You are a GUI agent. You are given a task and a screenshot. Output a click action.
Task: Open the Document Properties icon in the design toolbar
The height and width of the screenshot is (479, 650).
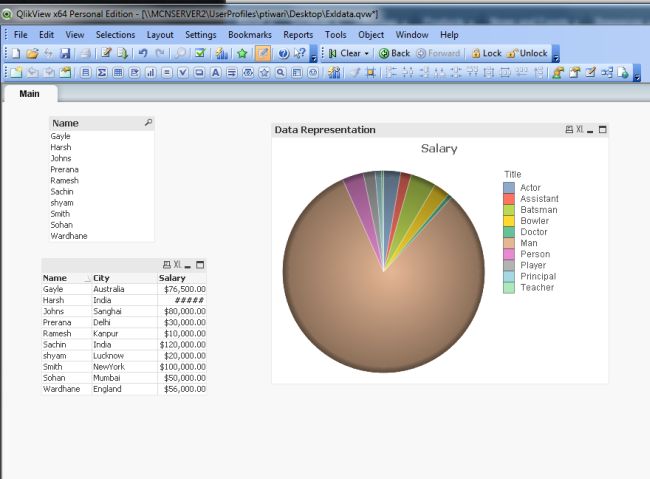tap(574, 73)
